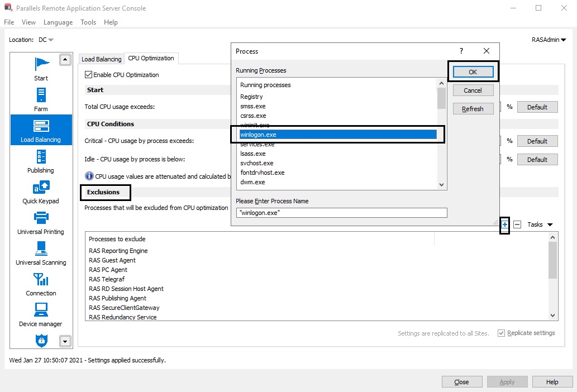Select fontdrvhost.exe in running processes

[x=338, y=173]
